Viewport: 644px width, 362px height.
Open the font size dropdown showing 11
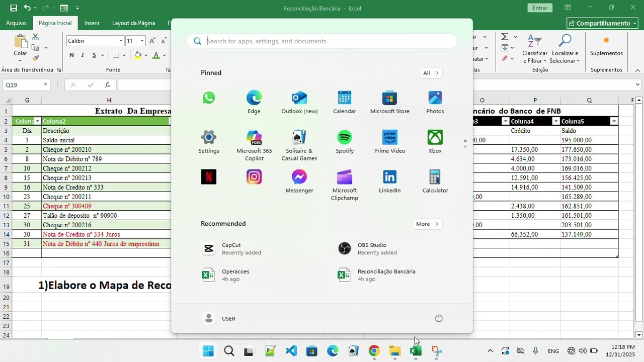pos(142,41)
